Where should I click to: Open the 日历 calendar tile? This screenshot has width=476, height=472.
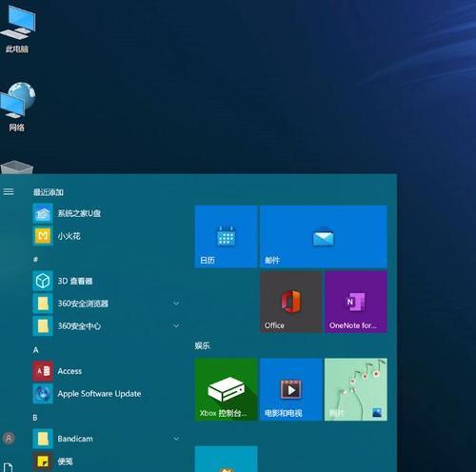[226, 237]
